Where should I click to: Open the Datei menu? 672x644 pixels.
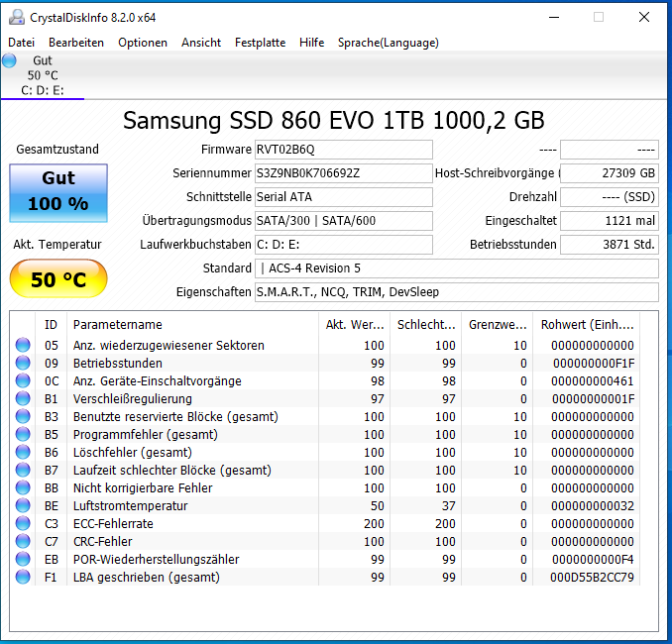click(x=21, y=43)
